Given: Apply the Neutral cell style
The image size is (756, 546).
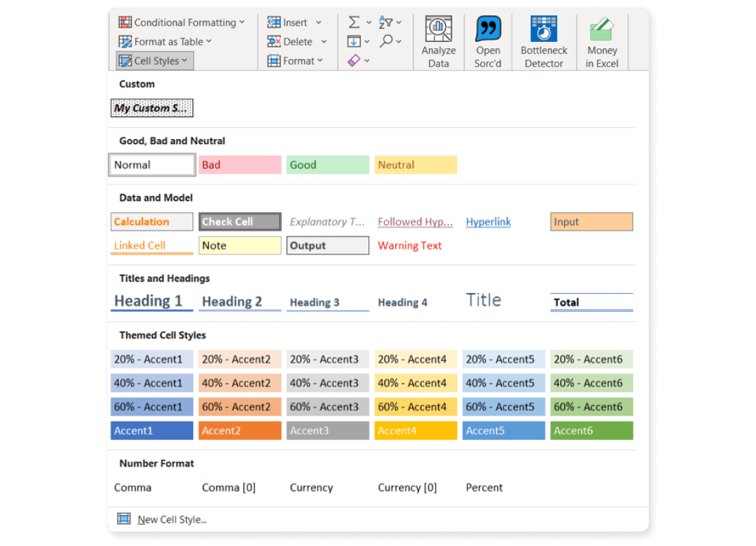Looking at the screenshot, I should click(x=416, y=165).
